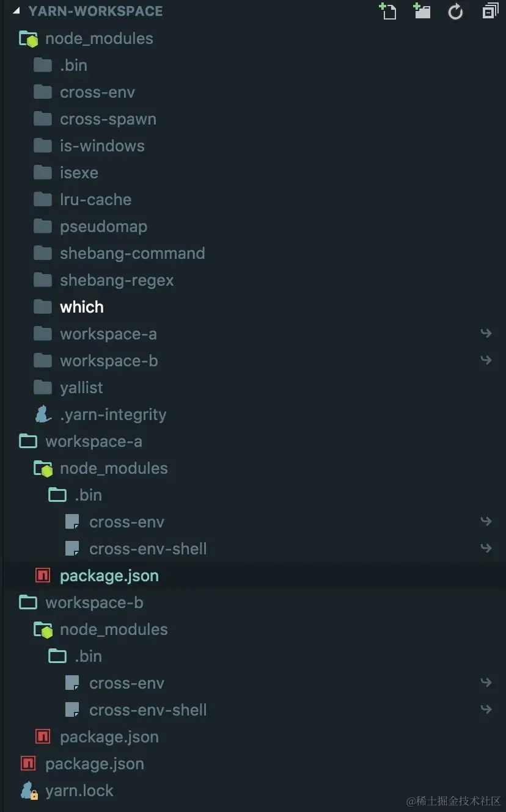This screenshot has height=812, width=506.
Task: Collapse the YARN-WORKSPACE section triangle
Action: point(16,11)
